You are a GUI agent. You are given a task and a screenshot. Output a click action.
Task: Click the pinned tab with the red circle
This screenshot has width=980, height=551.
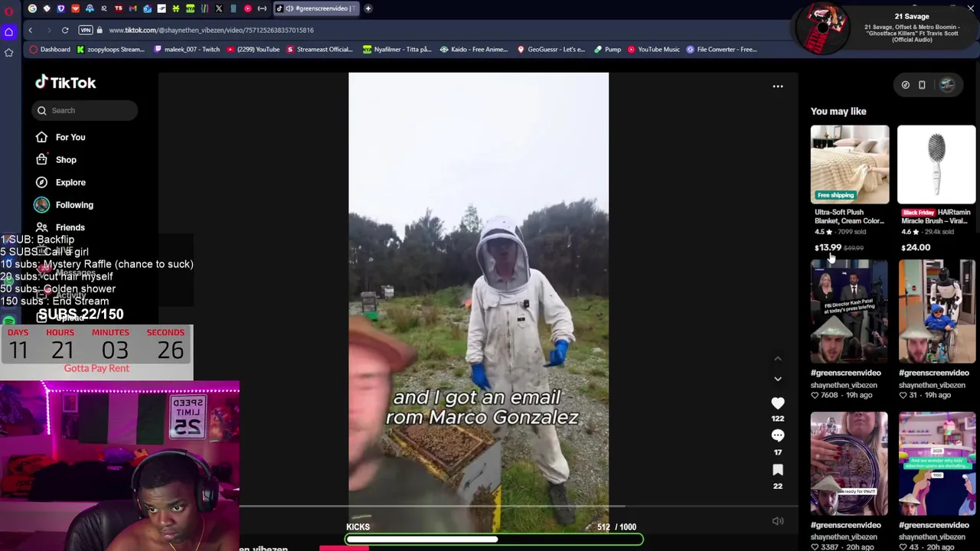tap(247, 8)
